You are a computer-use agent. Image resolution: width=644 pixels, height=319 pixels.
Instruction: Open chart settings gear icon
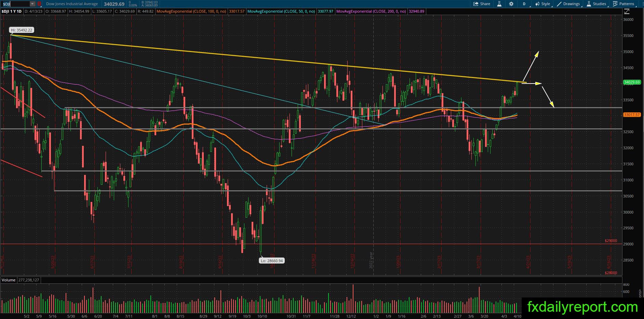tap(511, 4)
